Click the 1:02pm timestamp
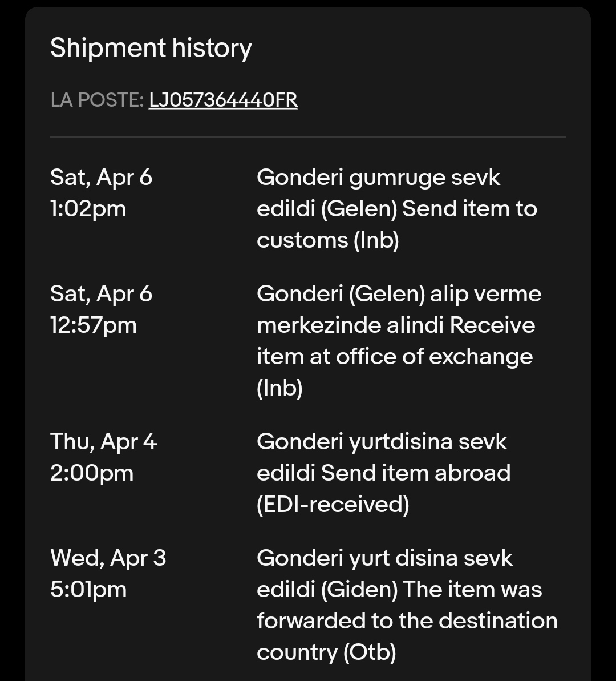 88,209
